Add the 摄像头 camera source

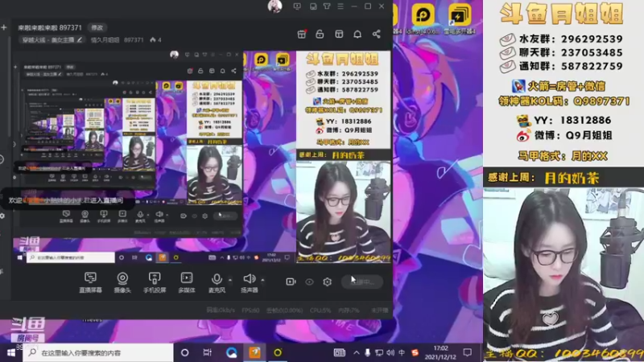click(x=122, y=282)
